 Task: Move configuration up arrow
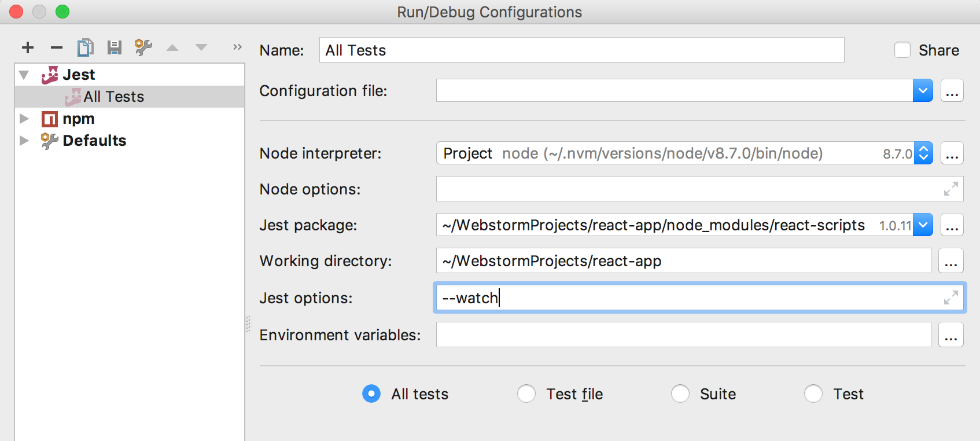[x=172, y=47]
